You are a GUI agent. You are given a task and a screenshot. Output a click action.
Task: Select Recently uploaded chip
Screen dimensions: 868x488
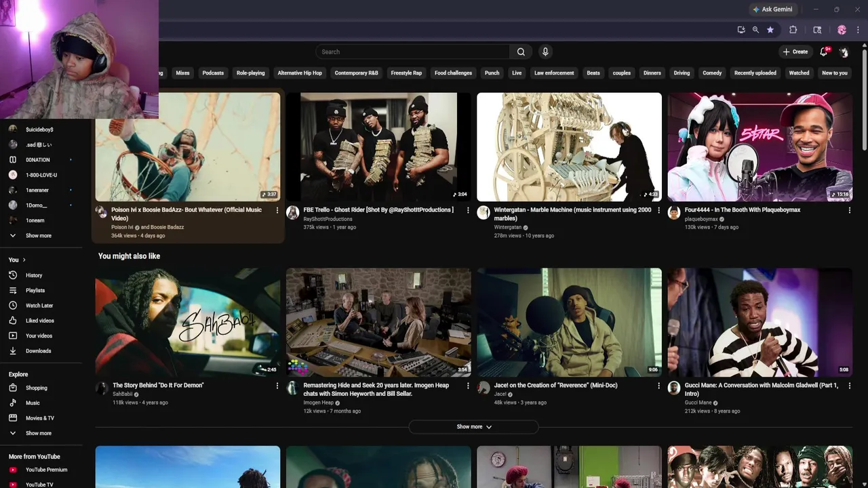click(x=755, y=73)
